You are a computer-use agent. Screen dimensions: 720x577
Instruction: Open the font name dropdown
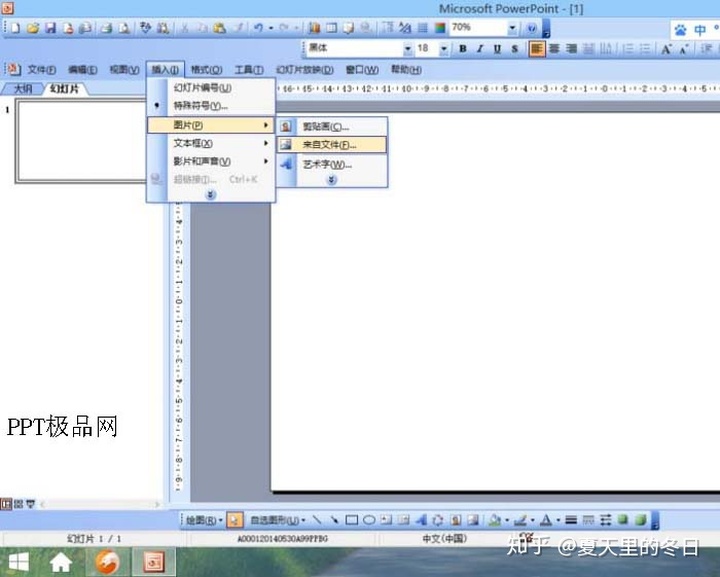(407, 49)
